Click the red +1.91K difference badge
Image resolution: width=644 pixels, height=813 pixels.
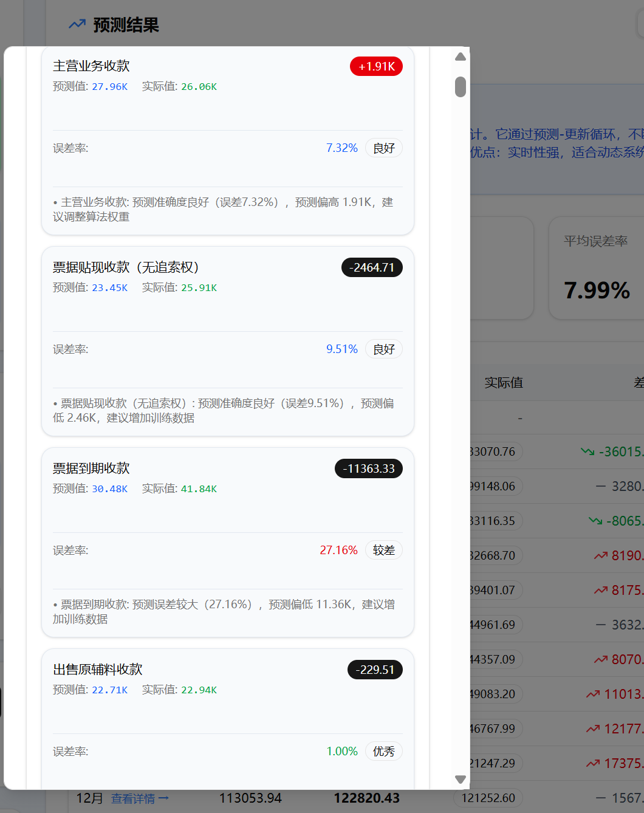[376, 66]
